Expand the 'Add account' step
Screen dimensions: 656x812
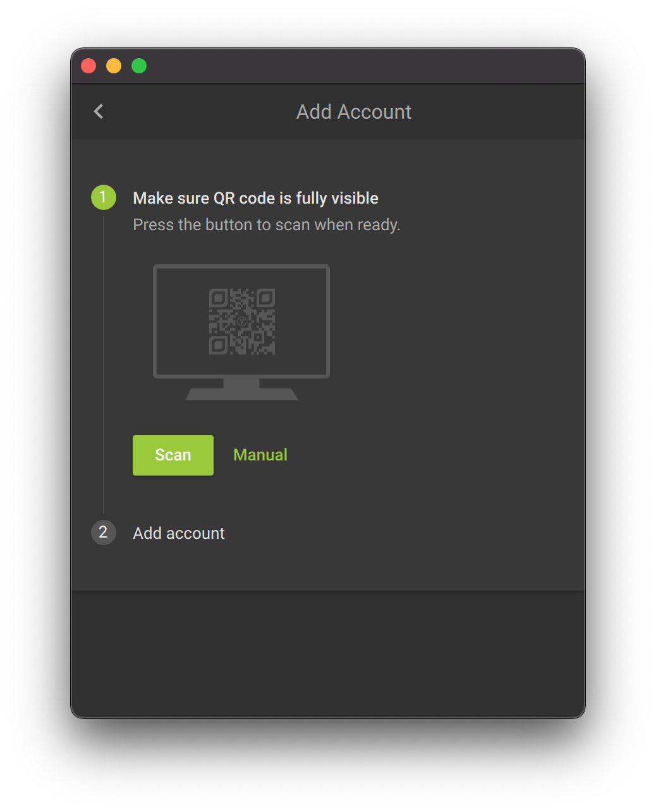(179, 533)
